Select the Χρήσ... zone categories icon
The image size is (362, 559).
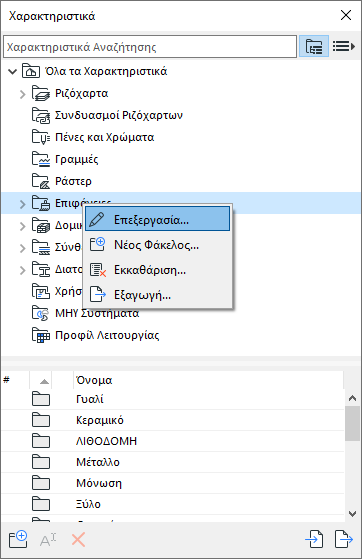click(41, 291)
